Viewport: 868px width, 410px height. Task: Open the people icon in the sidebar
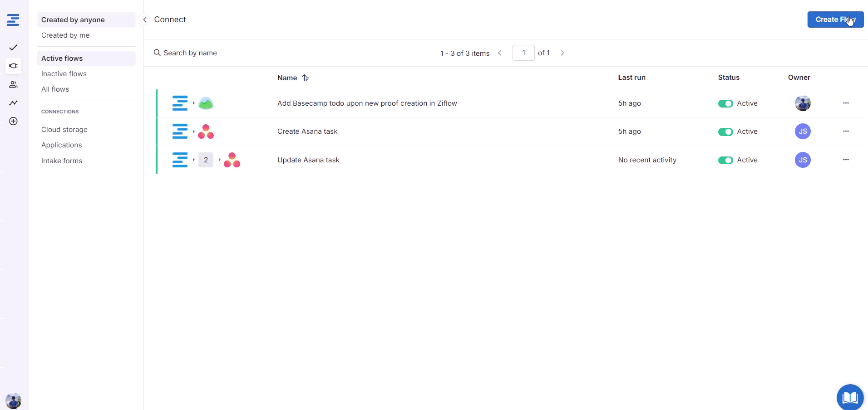tap(13, 84)
